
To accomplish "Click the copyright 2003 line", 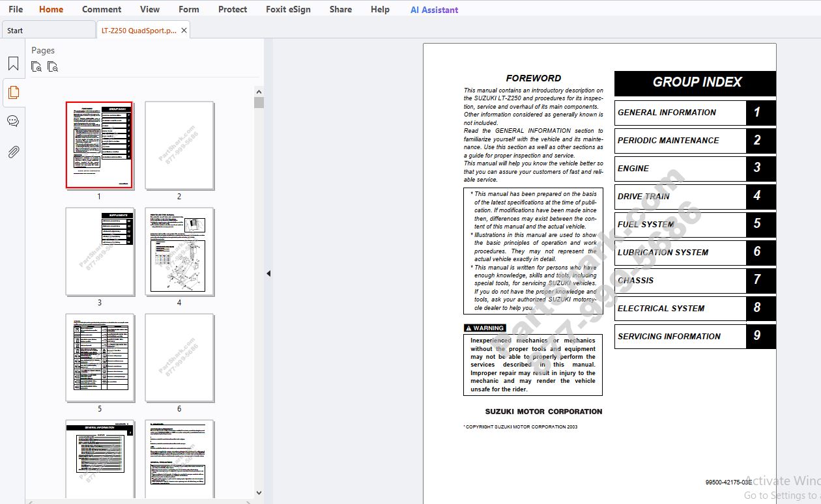I will [x=521, y=427].
